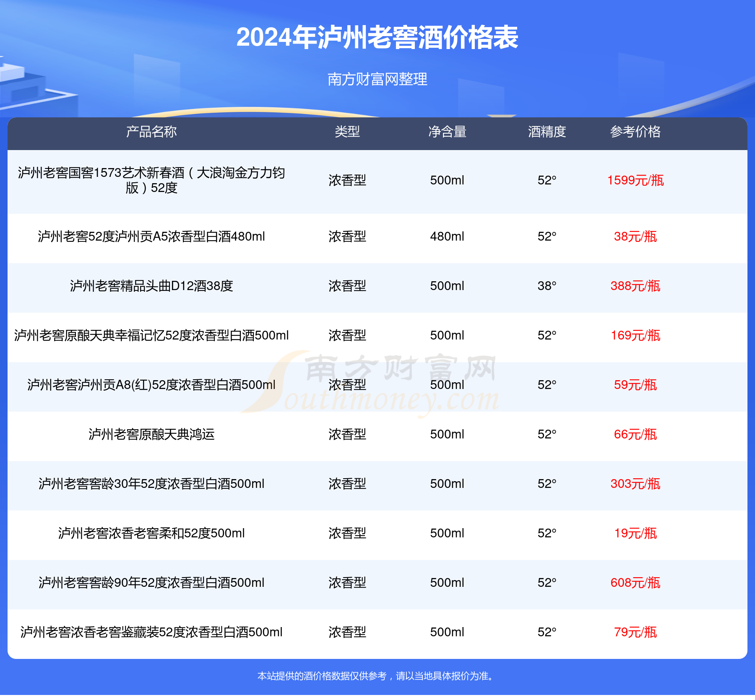
Task: Click 52° in the 泸州贡A5 row
Action: 547,236
